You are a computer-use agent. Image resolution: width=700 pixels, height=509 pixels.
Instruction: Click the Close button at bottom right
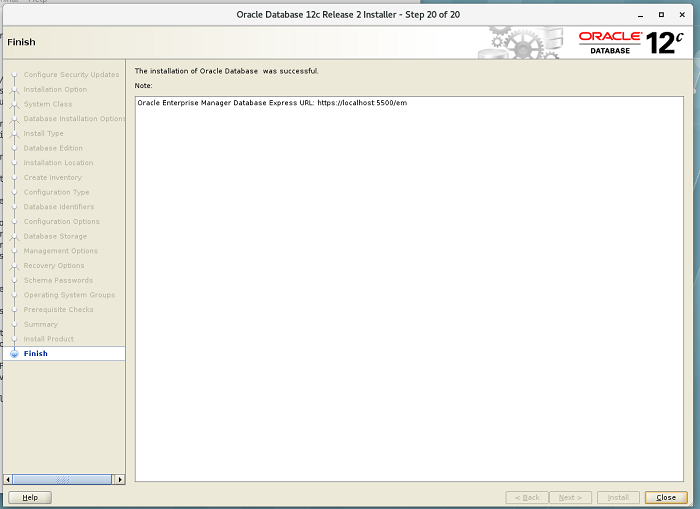[666, 497]
